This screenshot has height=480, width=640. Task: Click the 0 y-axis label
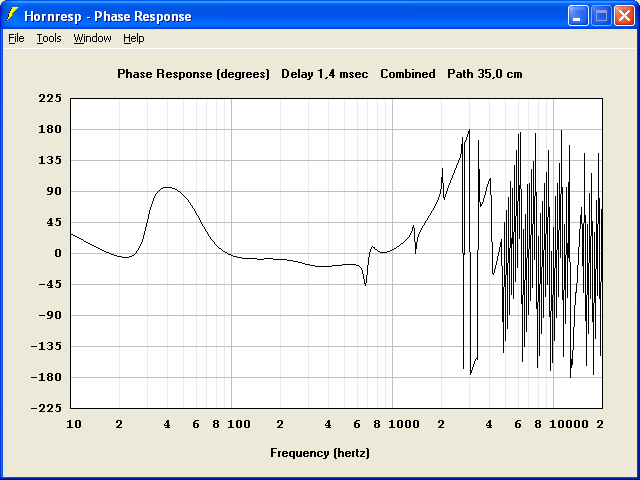tap(58, 253)
